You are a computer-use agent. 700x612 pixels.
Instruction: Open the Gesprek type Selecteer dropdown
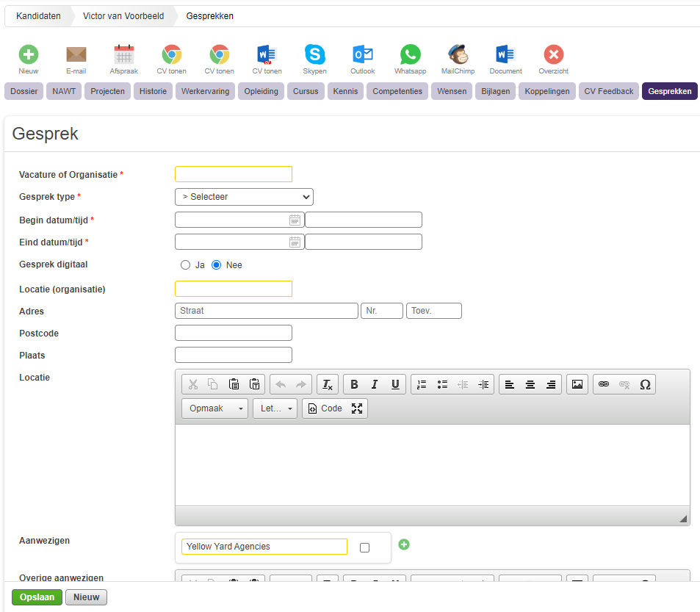tap(244, 197)
